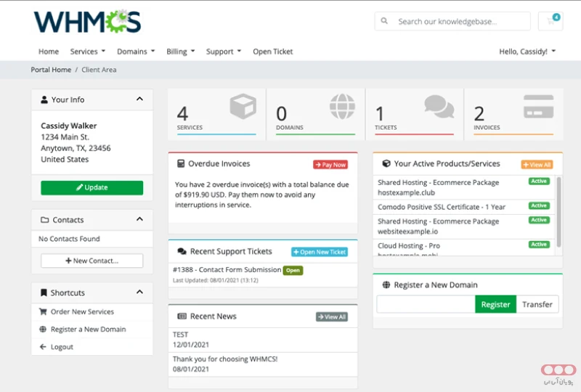The height and width of the screenshot is (392, 581).
Task: Click the Tickets chat bubbles icon
Action: tap(439, 106)
